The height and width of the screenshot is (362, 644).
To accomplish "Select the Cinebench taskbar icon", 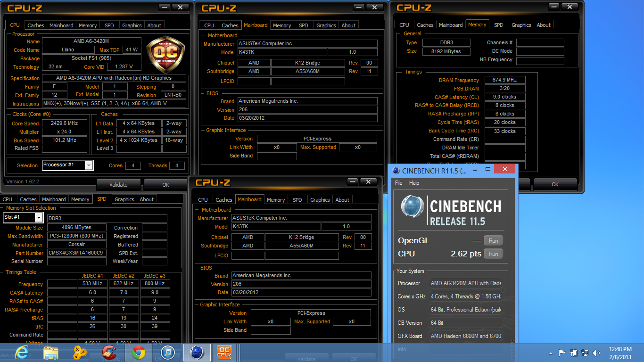I will [x=197, y=352].
